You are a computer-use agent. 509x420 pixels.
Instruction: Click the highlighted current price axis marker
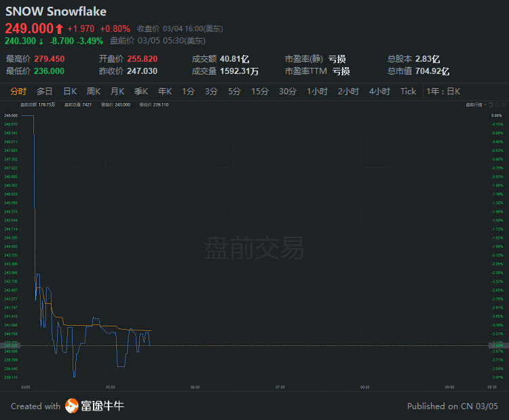pos(11,345)
